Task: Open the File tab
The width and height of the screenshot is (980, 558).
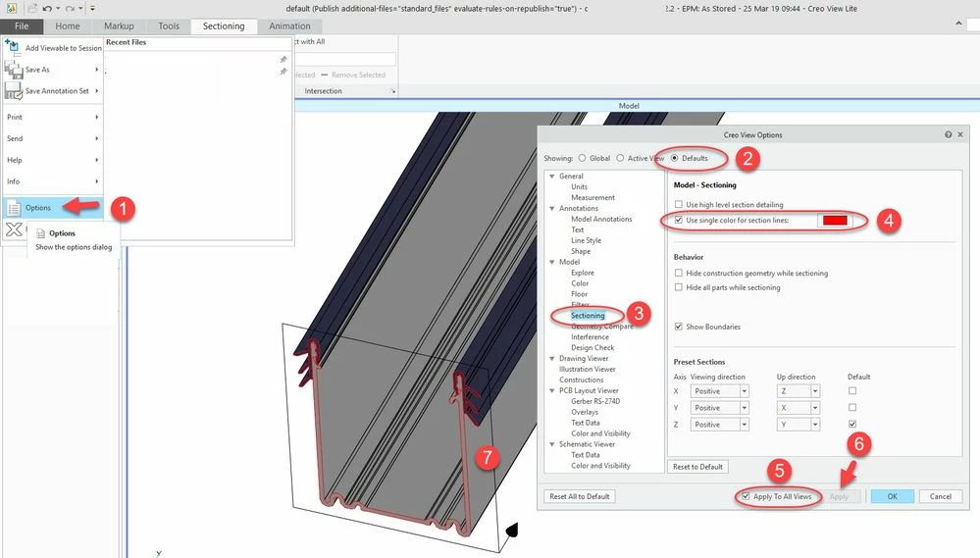Action: [x=22, y=26]
